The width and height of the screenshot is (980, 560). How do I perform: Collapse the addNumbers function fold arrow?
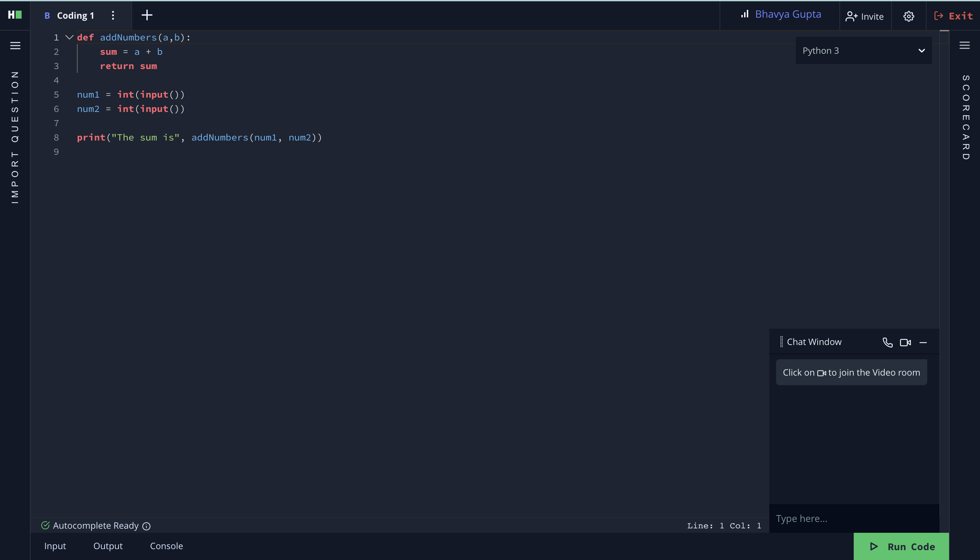[x=69, y=37]
